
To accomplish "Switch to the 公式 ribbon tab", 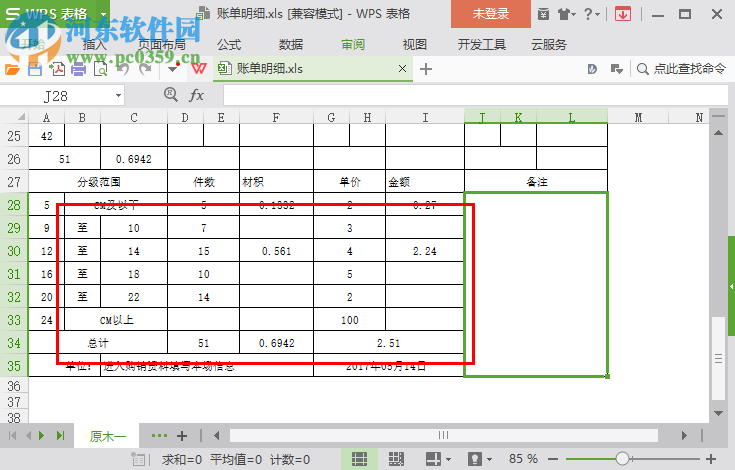I will [229, 45].
